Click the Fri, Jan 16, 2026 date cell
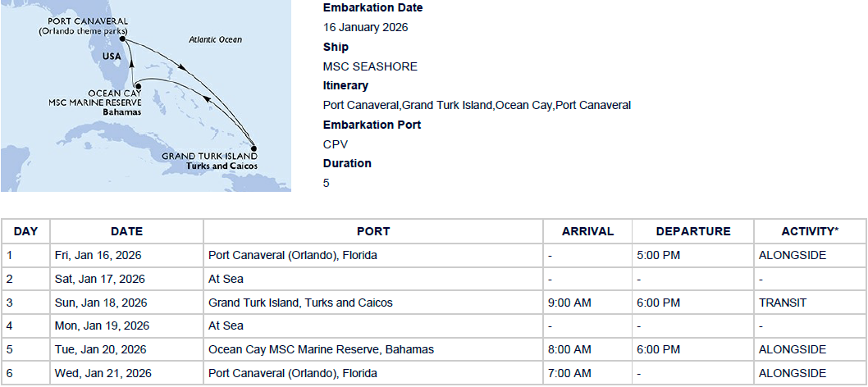Viewport: 868px width, 387px height. 127,256
